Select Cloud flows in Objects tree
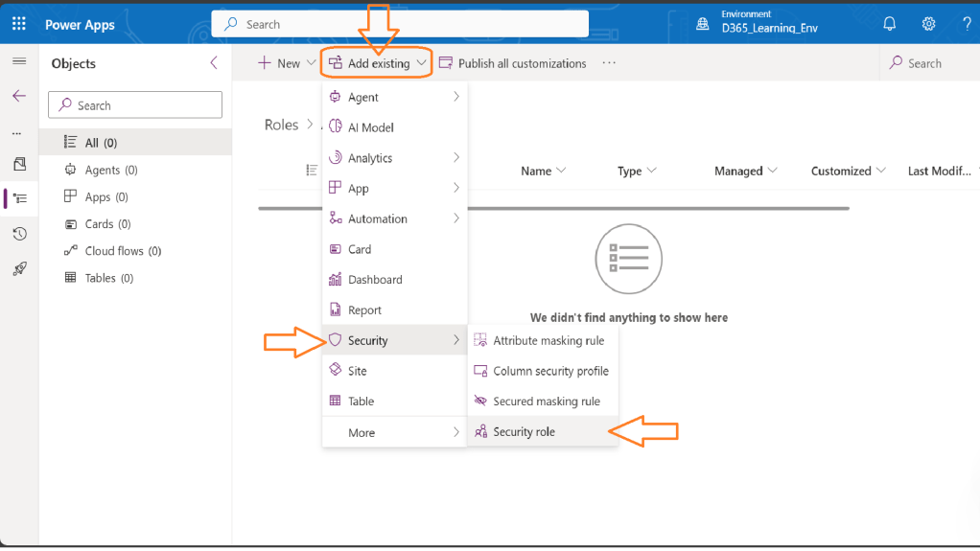 (x=123, y=251)
